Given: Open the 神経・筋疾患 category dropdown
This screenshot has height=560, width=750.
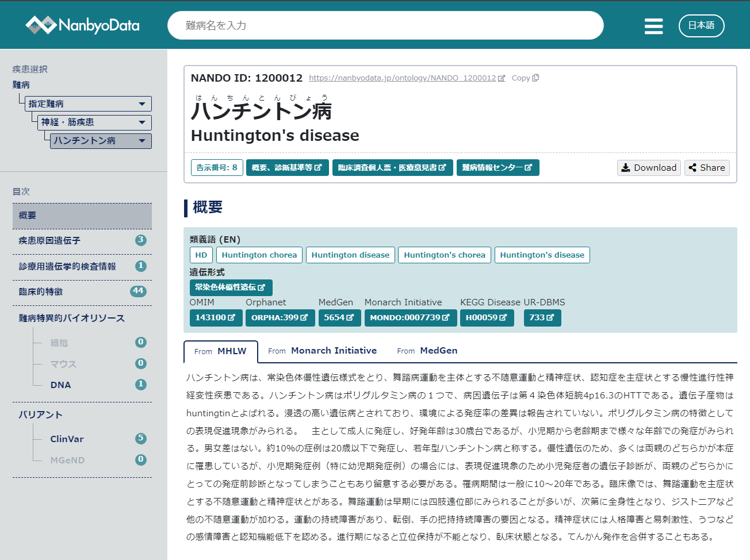Looking at the screenshot, I should click(x=95, y=122).
